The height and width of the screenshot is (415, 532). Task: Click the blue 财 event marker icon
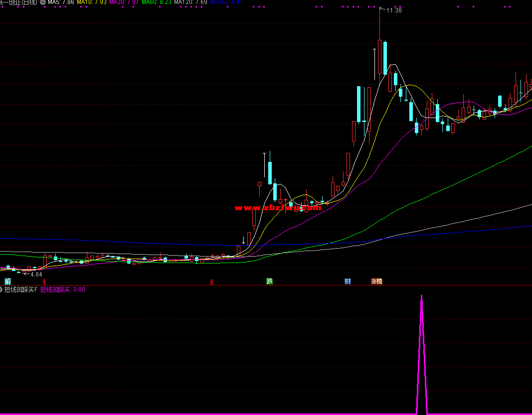point(348,281)
